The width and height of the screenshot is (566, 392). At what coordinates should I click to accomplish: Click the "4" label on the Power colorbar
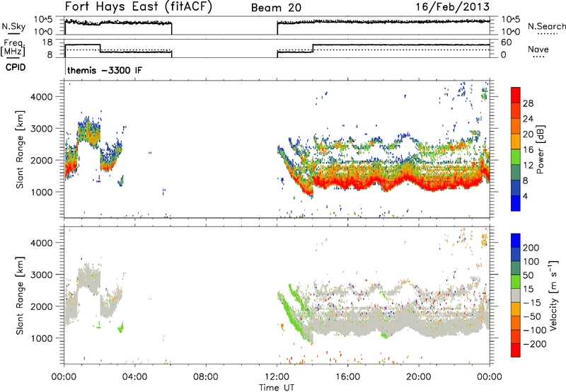[x=525, y=196]
